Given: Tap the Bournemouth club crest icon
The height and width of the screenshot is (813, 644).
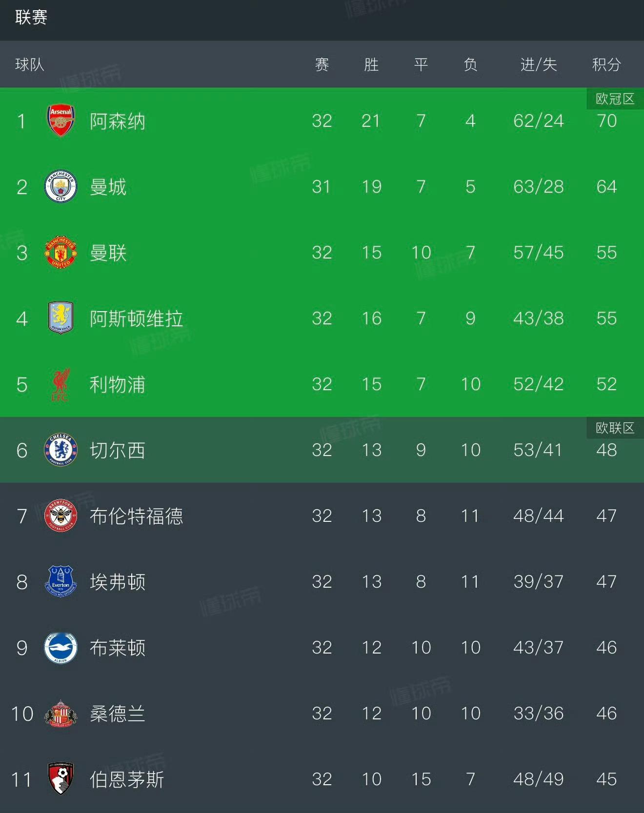Looking at the screenshot, I should pos(60,779).
